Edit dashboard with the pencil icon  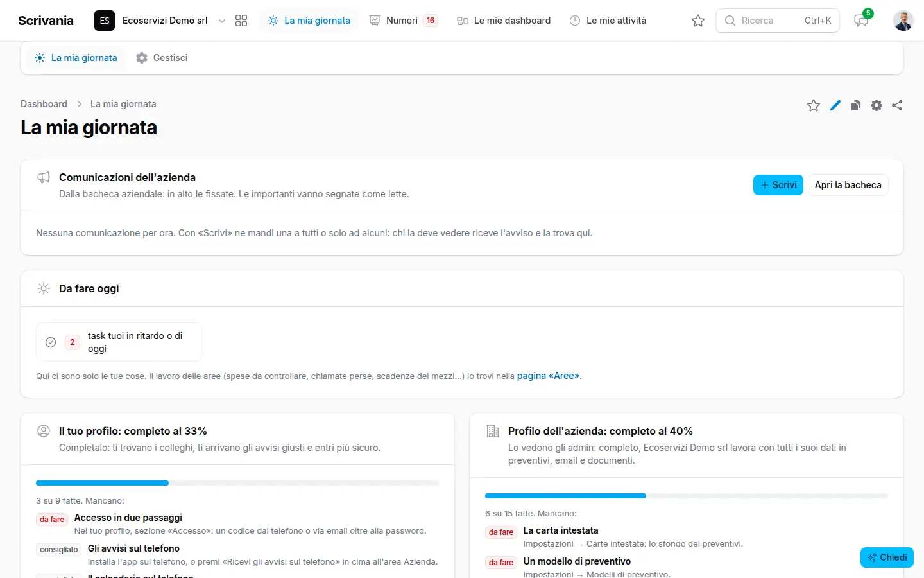835,105
